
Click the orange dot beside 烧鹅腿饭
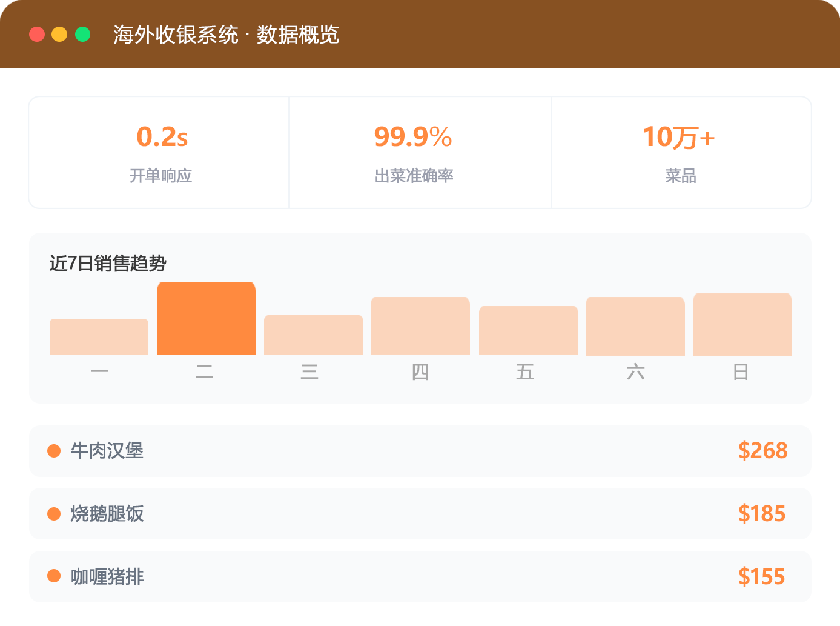pos(54,514)
